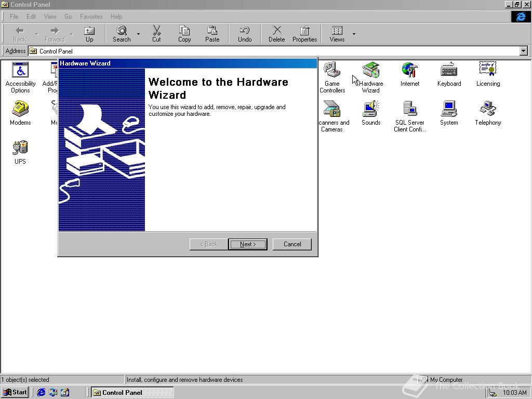The width and height of the screenshot is (532, 399).
Task: Open the Internet options icon
Action: (410, 74)
